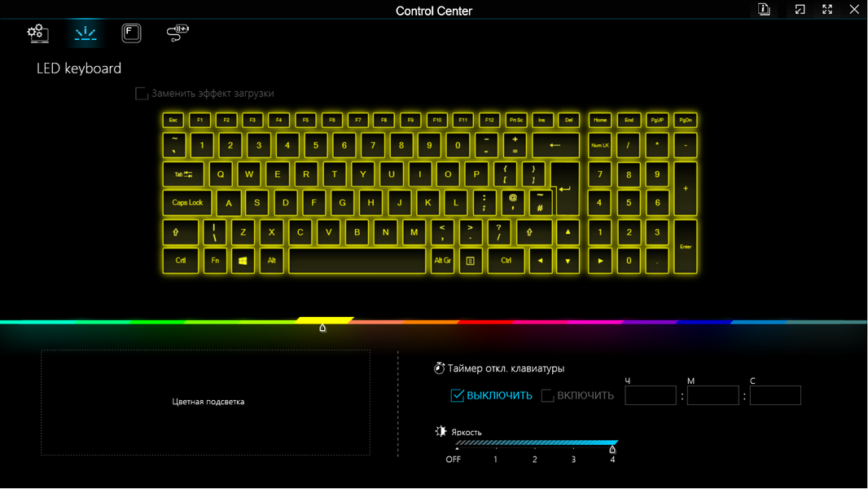Open the fan and power tab icon
Viewport: 868px width, 489px height.
click(x=178, y=33)
